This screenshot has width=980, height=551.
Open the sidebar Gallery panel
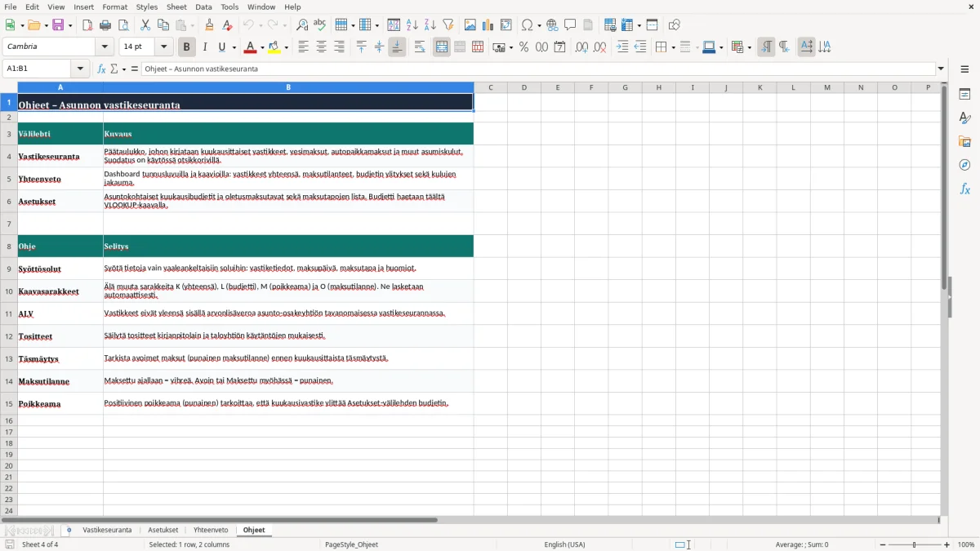coord(964,142)
